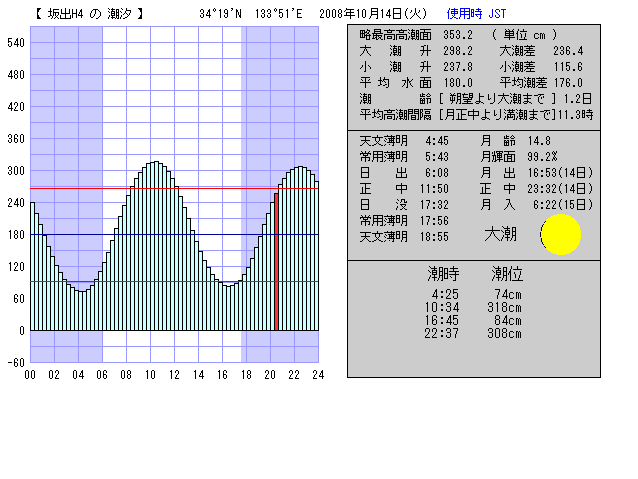Viewport: 638px width, 479px height.
Task: Click the 潮齢 value 1.2日
Action: click(x=578, y=99)
